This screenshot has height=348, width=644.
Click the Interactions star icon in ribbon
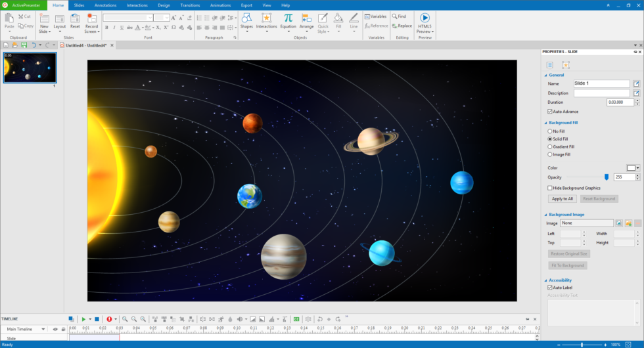[x=266, y=18]
